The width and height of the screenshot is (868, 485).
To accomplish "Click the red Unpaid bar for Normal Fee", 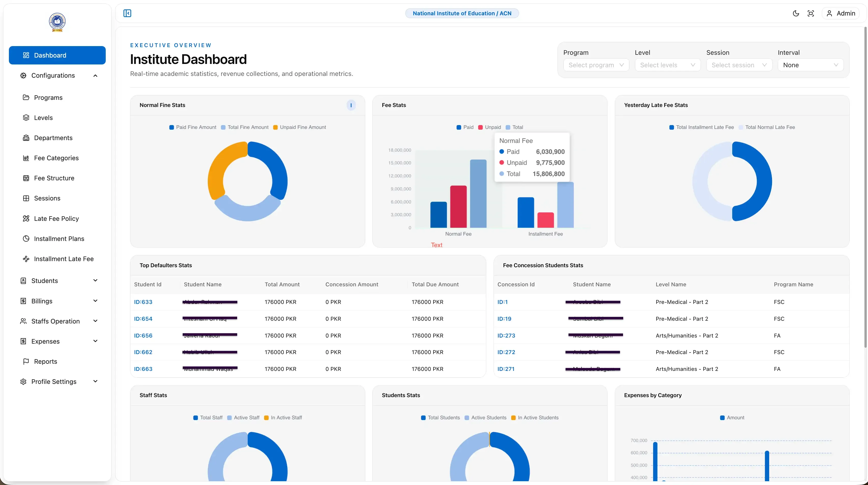I will point(458,207).
